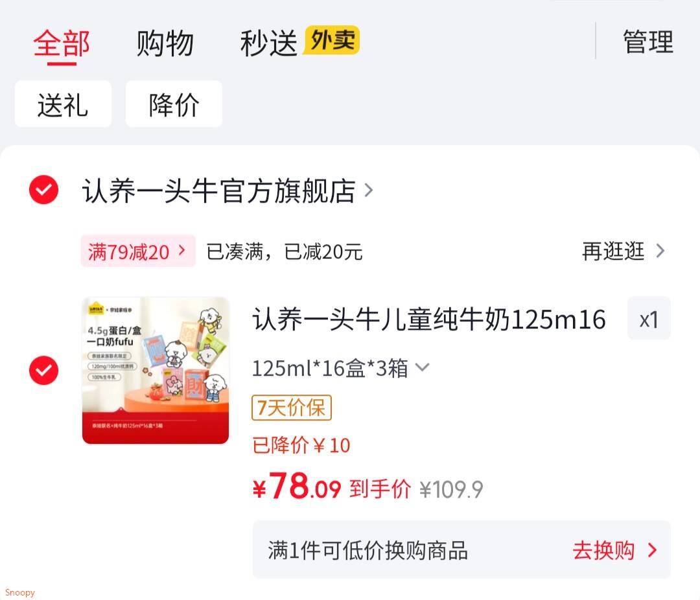
Task: Expand the 满79减20 promotion tag
Action: coord(138,251)
